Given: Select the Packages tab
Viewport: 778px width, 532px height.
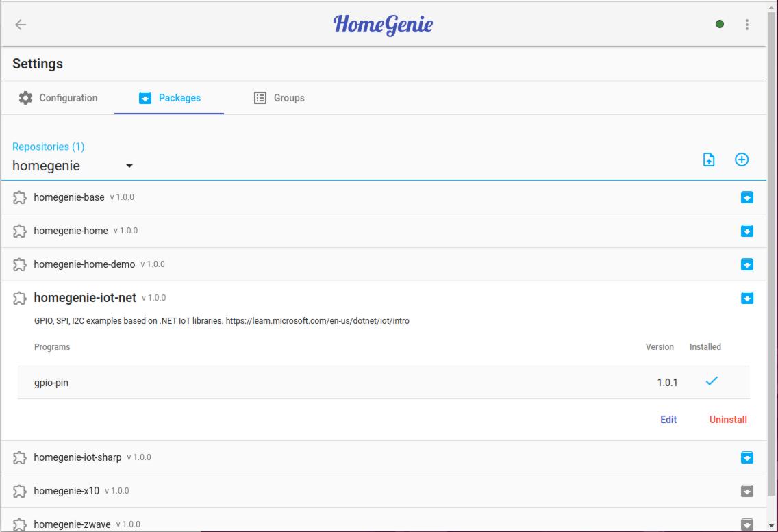Looking at the screenshot, I should point(169,98).
